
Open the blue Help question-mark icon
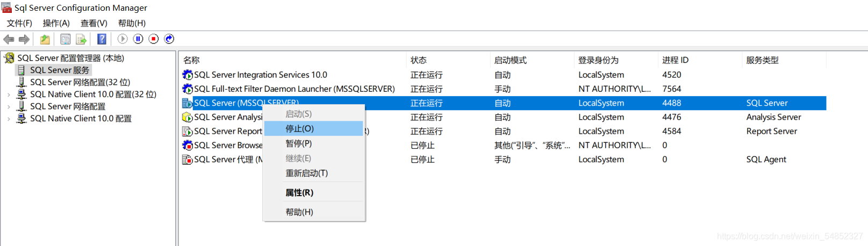click(x=102, y=39)
